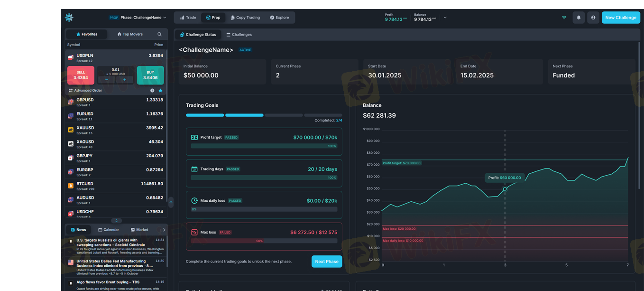Image resolution: width=644 pixels, height=291 pixels.
Task: Click the snowflake app logo
Action: point(69,18)
